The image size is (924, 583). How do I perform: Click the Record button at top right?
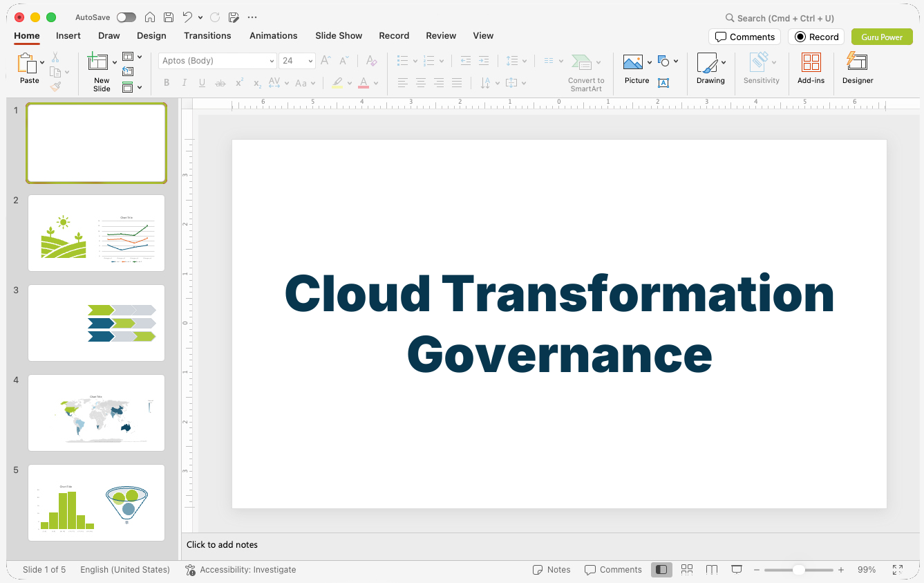coord(817,37)
